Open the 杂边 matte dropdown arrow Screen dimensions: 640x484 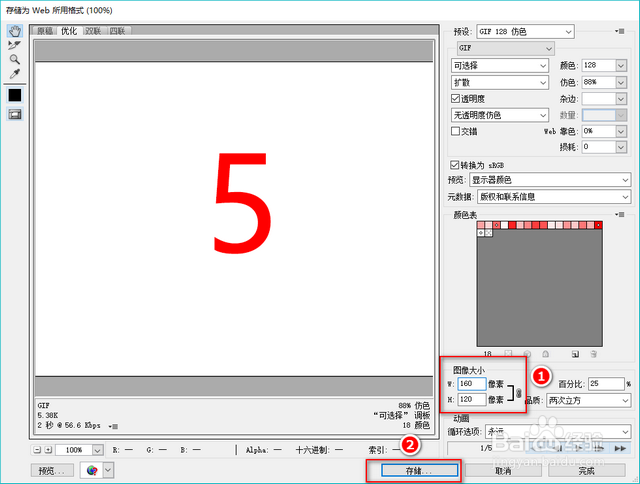pos(621,99)
